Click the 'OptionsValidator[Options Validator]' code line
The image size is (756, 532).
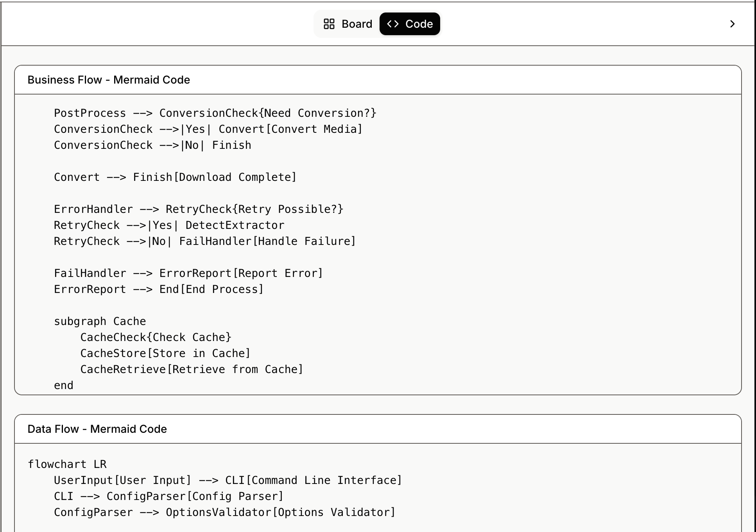point(225,512)
